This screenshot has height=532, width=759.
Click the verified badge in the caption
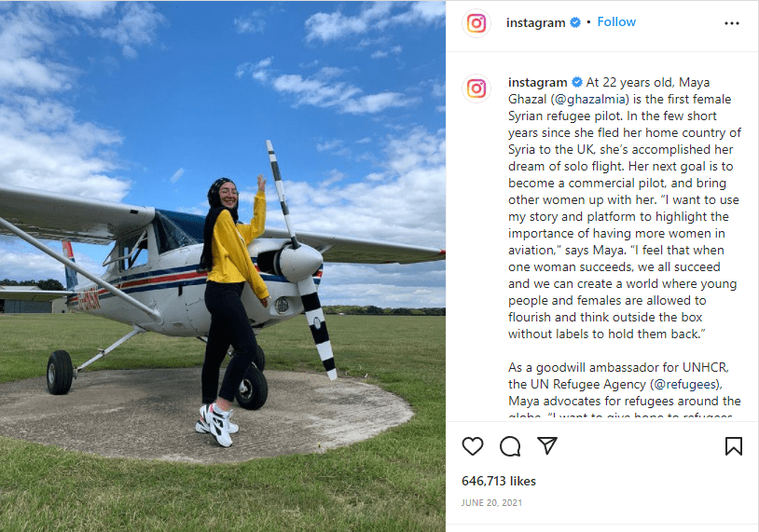(577, 82)
